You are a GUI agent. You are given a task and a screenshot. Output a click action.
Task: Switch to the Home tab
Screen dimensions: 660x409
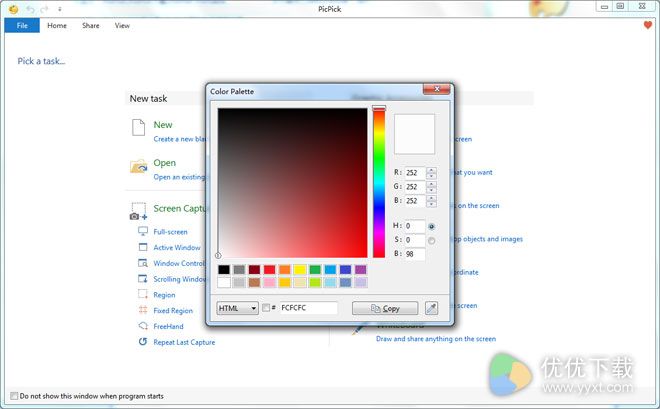(x=57, y=26)
